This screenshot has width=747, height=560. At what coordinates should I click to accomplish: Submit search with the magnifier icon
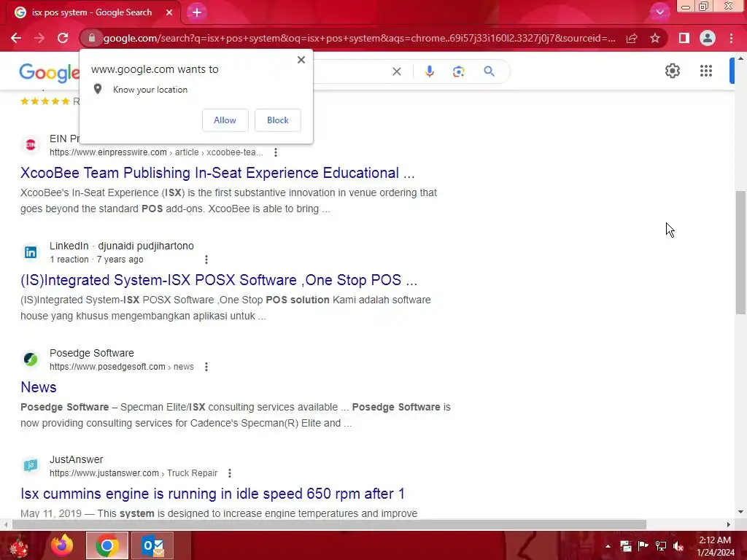489,71
